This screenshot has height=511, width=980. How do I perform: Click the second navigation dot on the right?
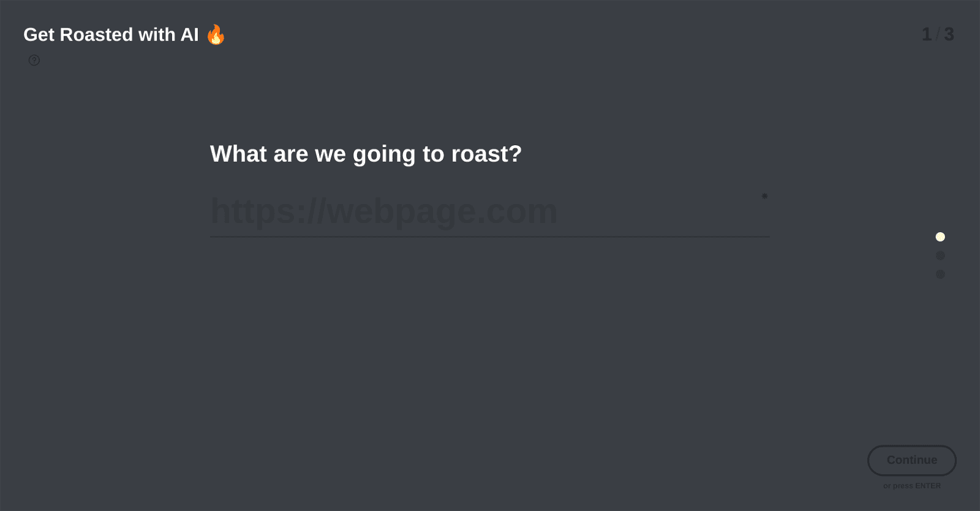point(940,255)
